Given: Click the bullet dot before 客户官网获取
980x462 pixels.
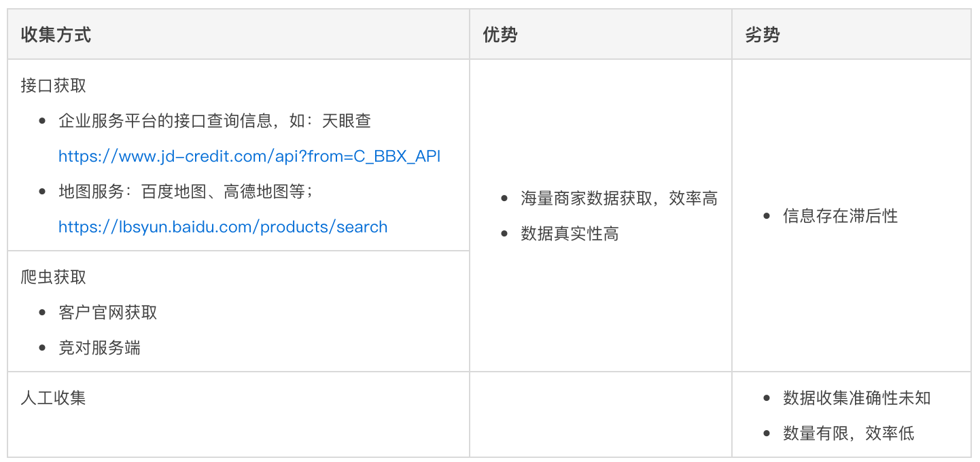Looking at the screenshot, I should [43, 313].
